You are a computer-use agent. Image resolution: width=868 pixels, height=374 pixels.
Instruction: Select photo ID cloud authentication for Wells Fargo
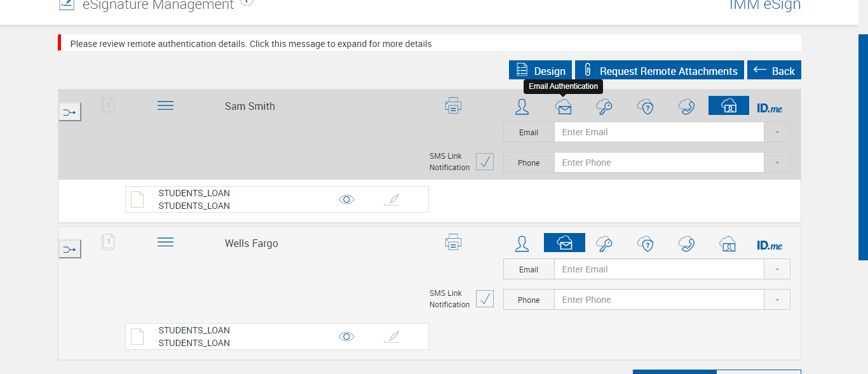(x=728, y=244)
